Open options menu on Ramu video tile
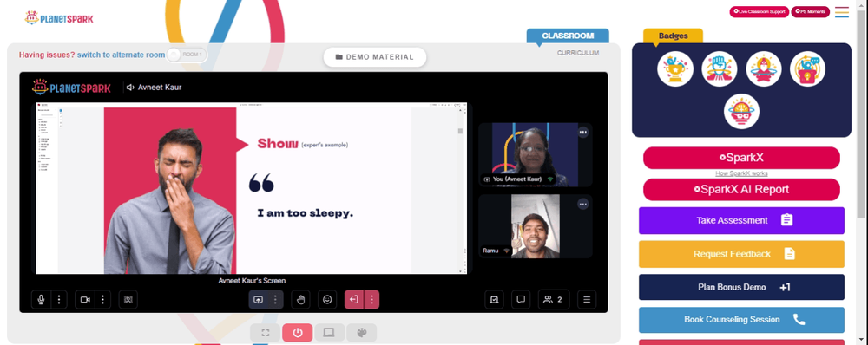Screen dimensions: 868x345 [583, 204]
